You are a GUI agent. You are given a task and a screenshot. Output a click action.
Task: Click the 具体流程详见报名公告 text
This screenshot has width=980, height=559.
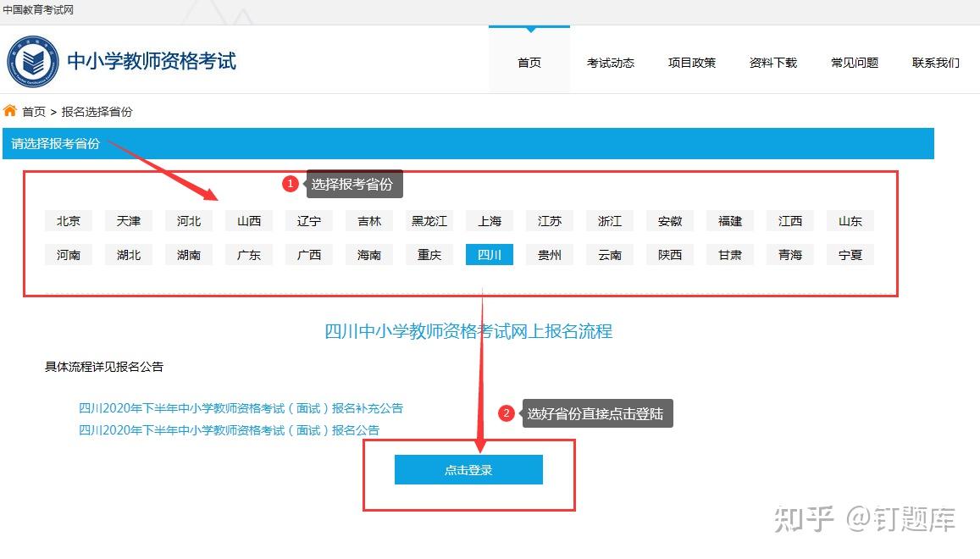[103, 367]
